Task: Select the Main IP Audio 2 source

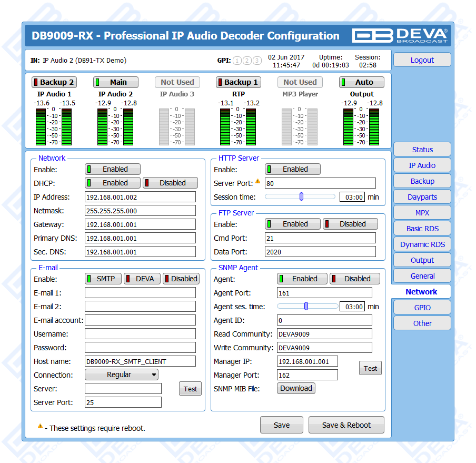Action: coord(116,82)
